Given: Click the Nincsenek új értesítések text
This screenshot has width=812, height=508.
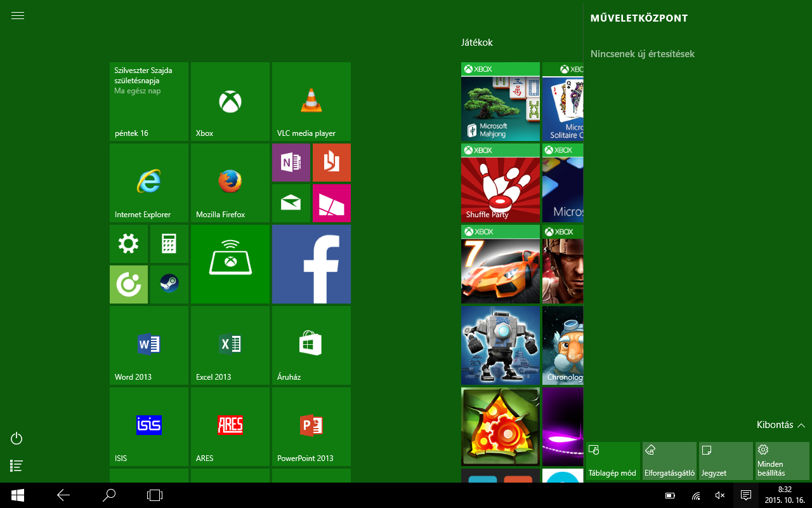Looking at the screenshot, I should (x=643, y=54).
